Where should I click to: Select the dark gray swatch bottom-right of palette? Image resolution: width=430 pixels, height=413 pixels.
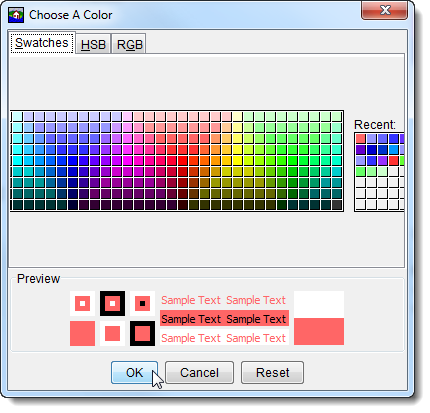tap(337, 205)
